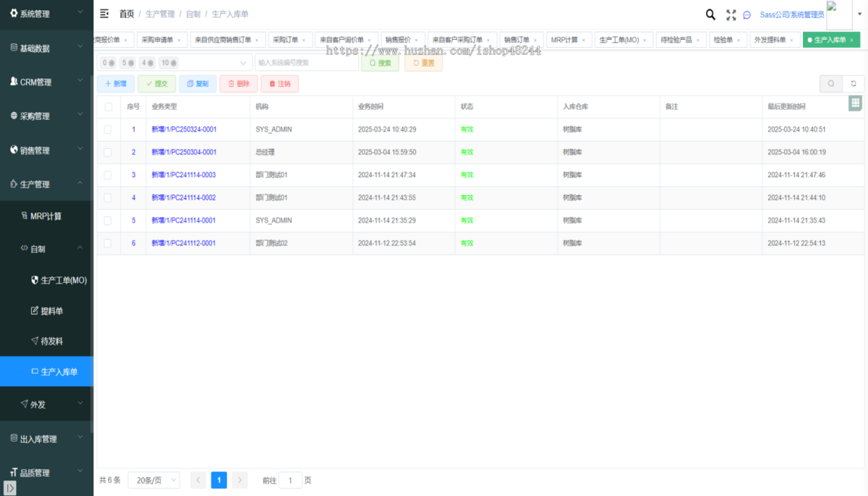
Task: Click the page jump number field
Action: click(290, 480)
